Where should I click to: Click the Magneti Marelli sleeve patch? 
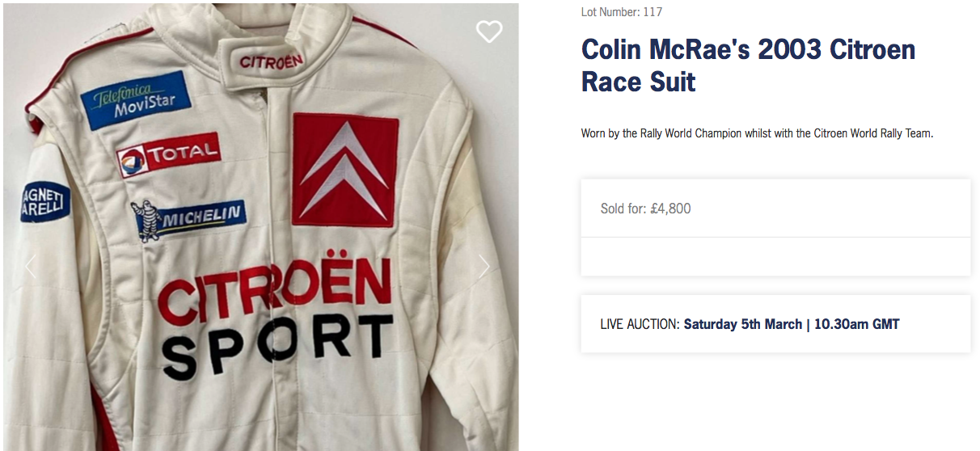click(45, 202)
